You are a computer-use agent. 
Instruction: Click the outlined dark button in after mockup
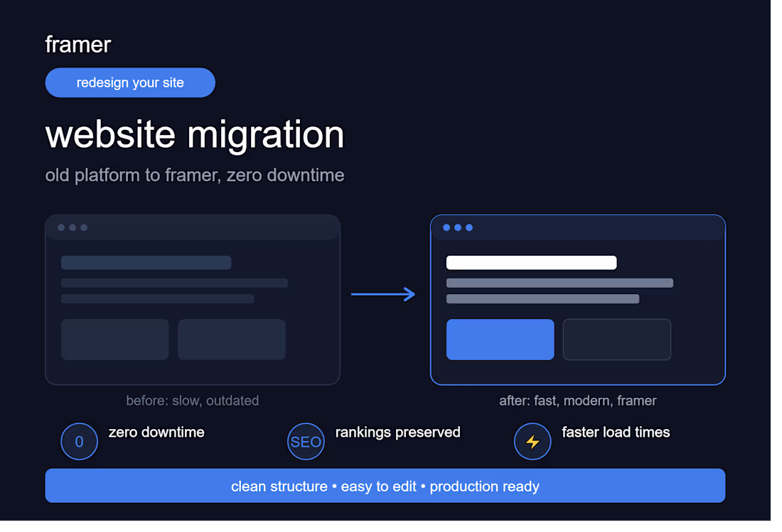617,340
